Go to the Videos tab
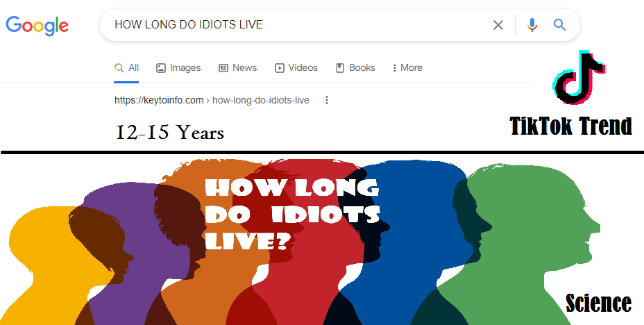This screenshot has width=644, height=325. (296, 68)
